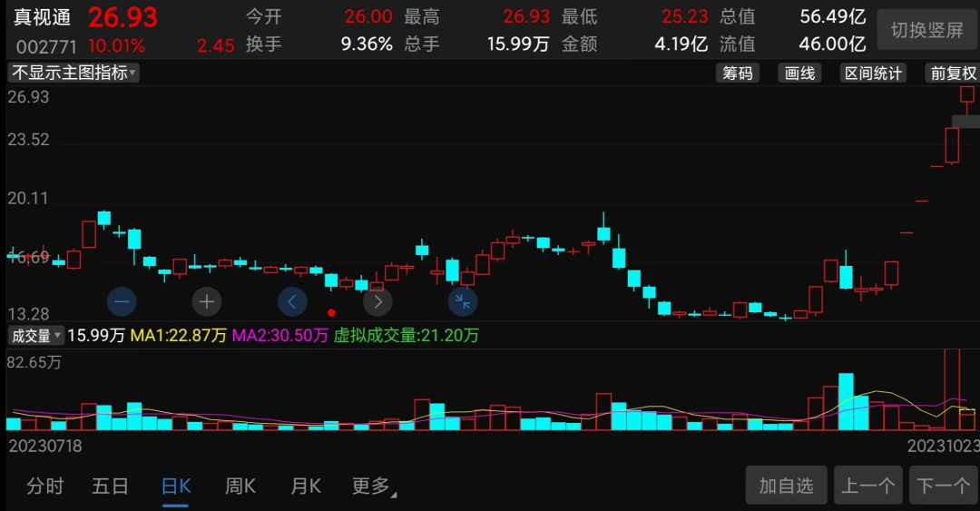Open the 不显示主图指标 indicator dropdown
The width and height of the screenshot is (980, 511).
click(73, 73)
